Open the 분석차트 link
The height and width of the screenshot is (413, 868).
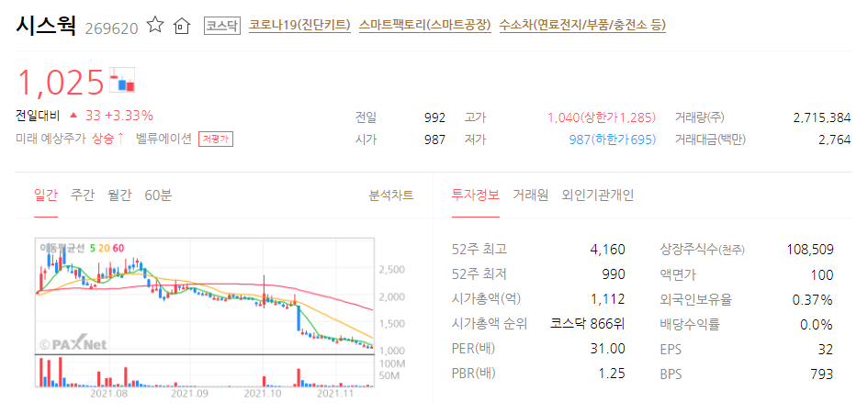click(x=390, y=195)
